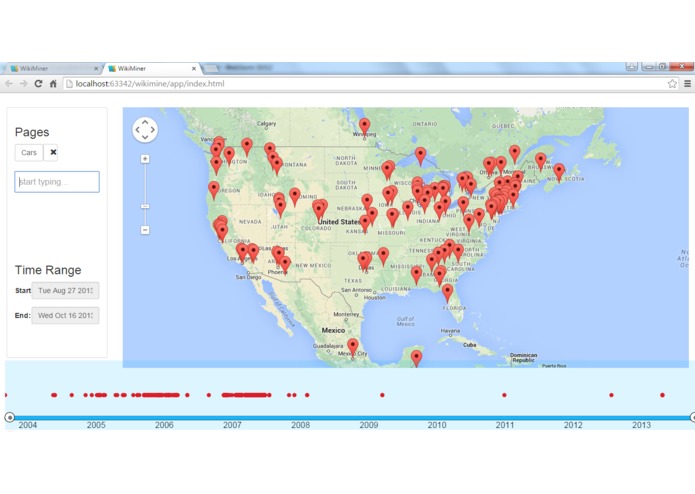The height and width of the screenshot is (494, 695).
Task: Click the map pan control
Action: coord(145,130)
